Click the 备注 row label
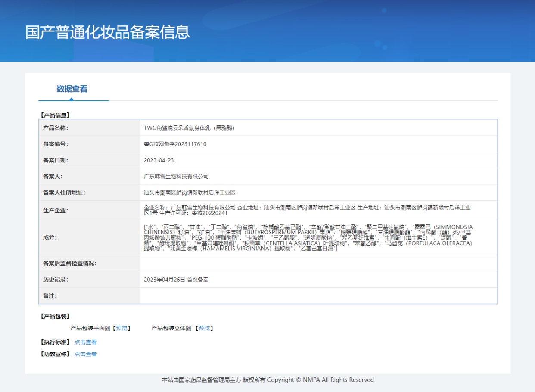This screenshot has width=535, height=392. [50, 296]
